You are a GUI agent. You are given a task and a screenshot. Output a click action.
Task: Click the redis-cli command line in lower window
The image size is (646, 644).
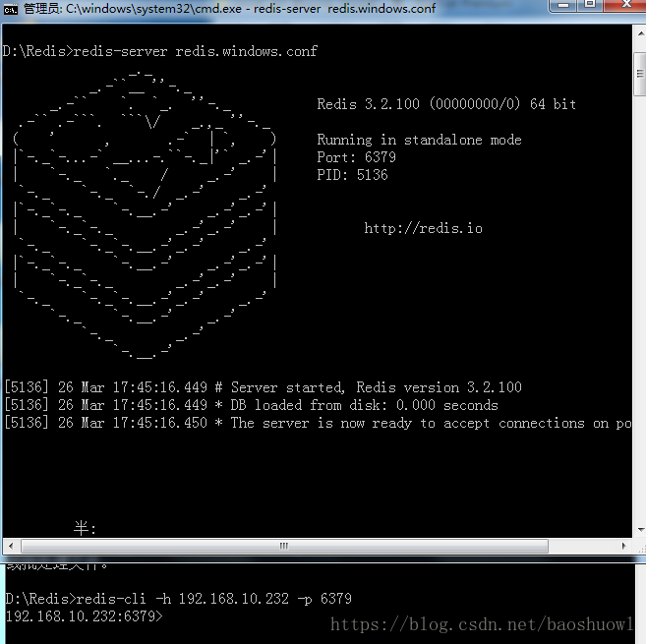tap(178, 598)
